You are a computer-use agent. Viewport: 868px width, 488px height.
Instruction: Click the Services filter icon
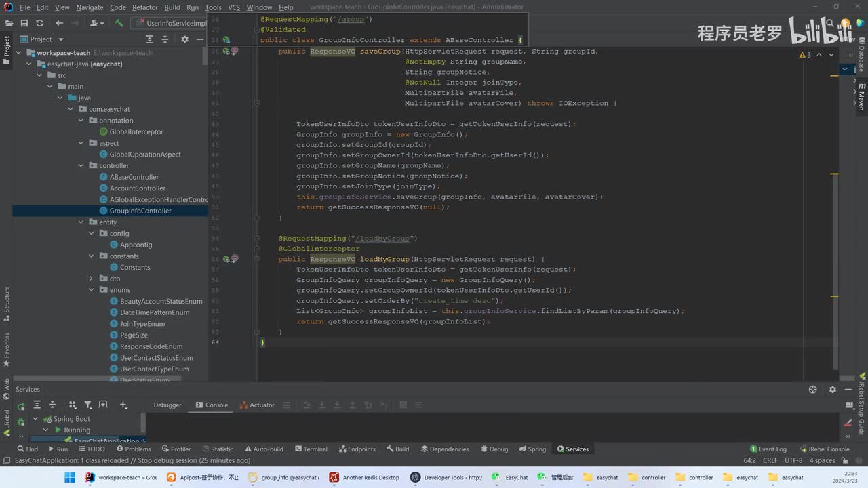[87, 405]
